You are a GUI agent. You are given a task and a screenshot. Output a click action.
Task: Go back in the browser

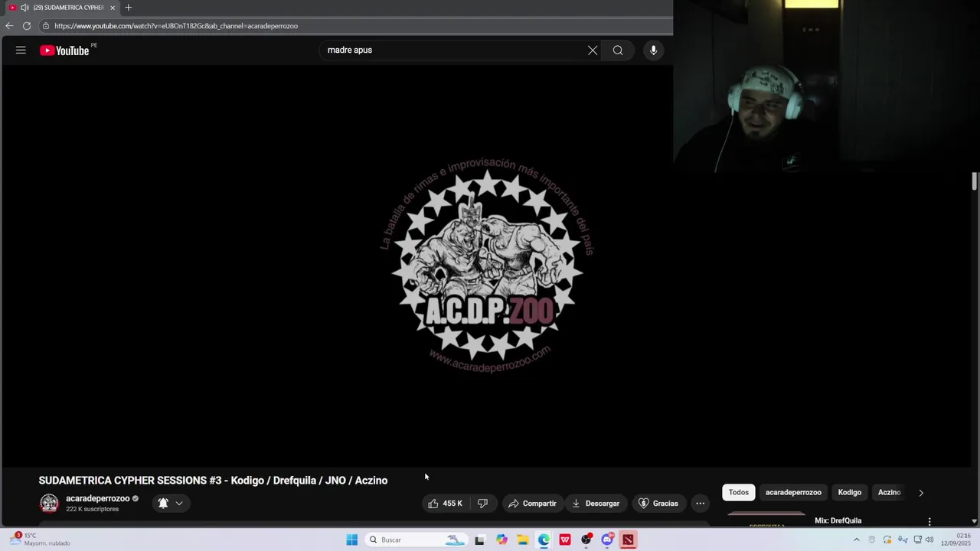[9, 26]
